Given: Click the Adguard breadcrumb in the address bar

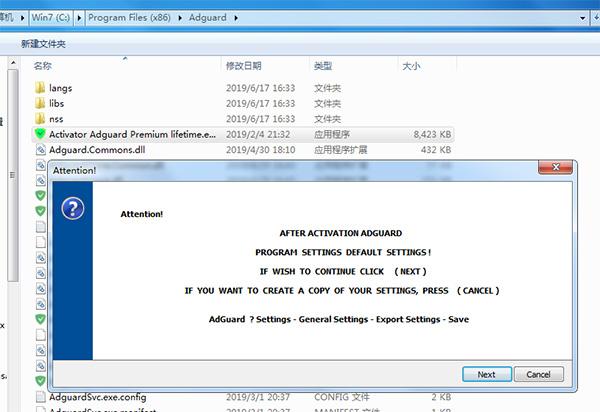Looking at the screenshot, I should pos(208,18).
